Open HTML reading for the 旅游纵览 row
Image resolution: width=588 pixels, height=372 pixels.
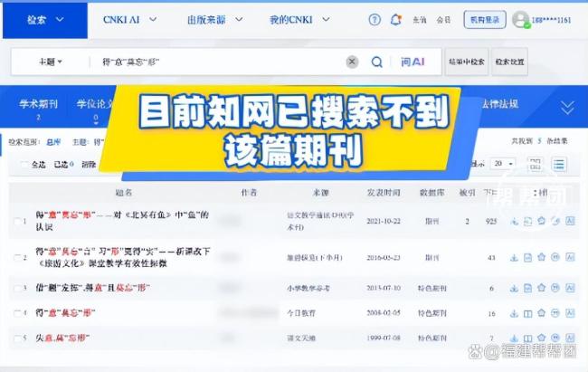tap(528, 258)
